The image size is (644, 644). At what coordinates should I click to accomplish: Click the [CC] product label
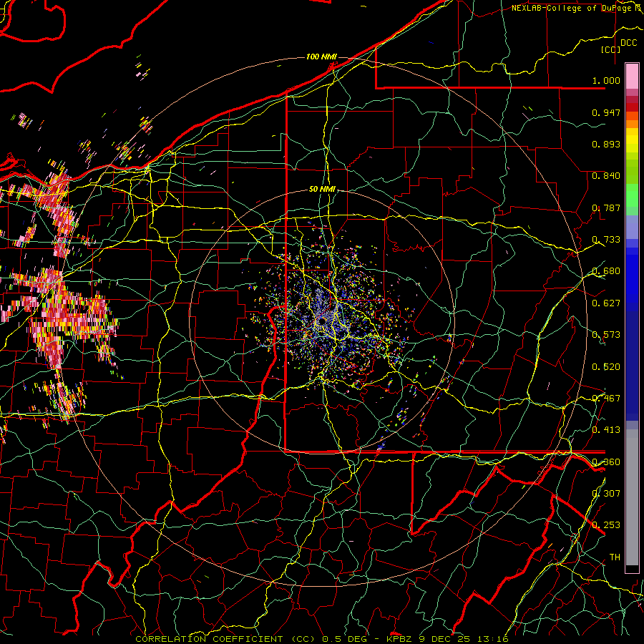click(611, 49)
